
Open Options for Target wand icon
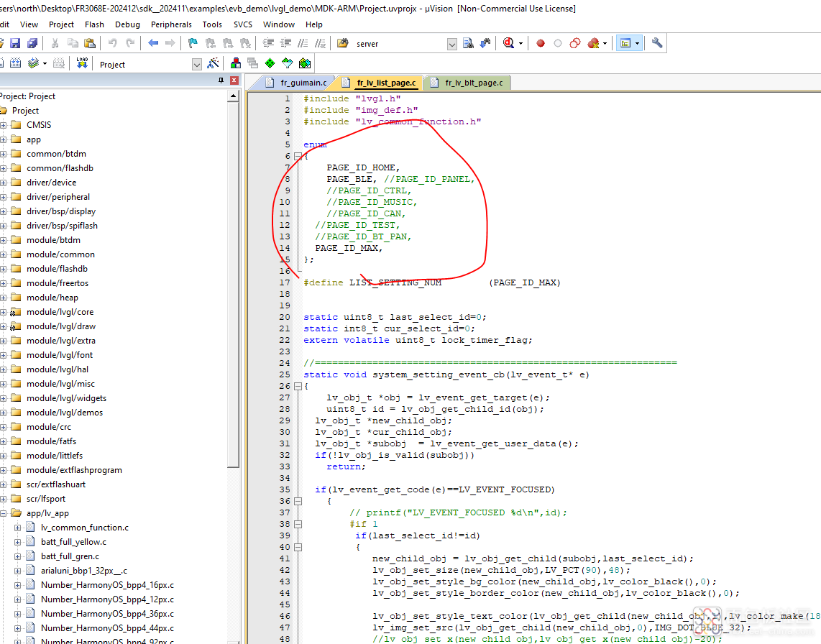[x=213, y=64]
